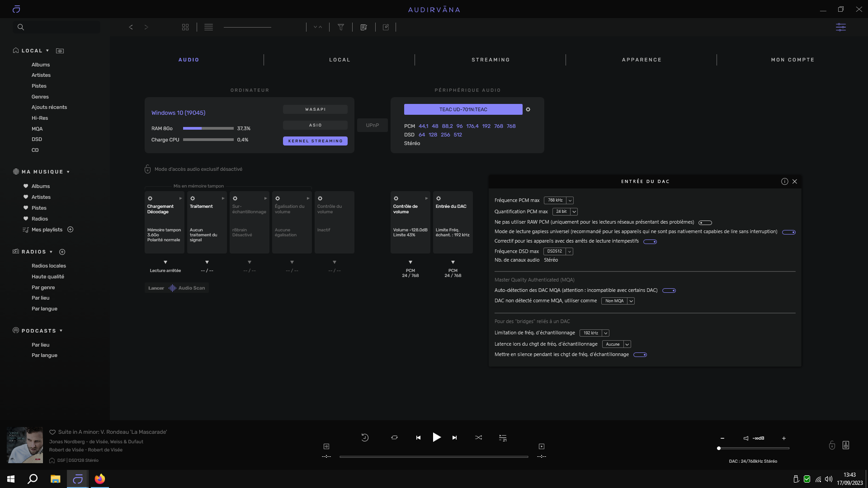Image resolution: width=868 pixels, height=488 pixels.
Task: Collapse the MA MUSIQUE sidebar section
Action: click(68, 172)
